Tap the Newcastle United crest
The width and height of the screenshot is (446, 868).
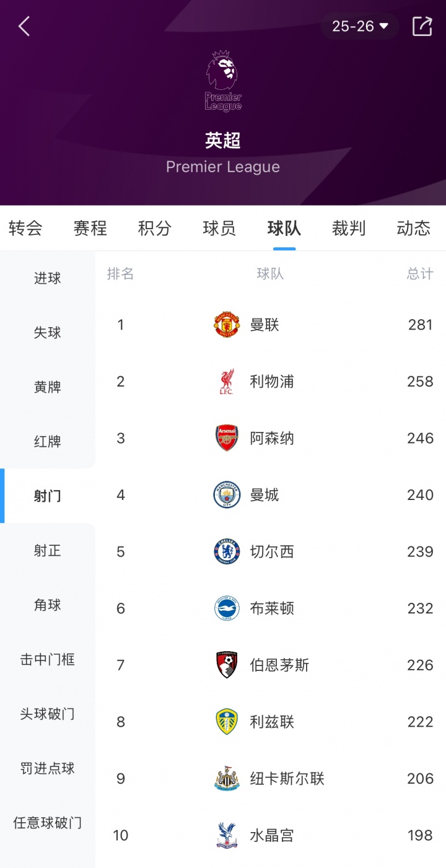coord(227,779)
